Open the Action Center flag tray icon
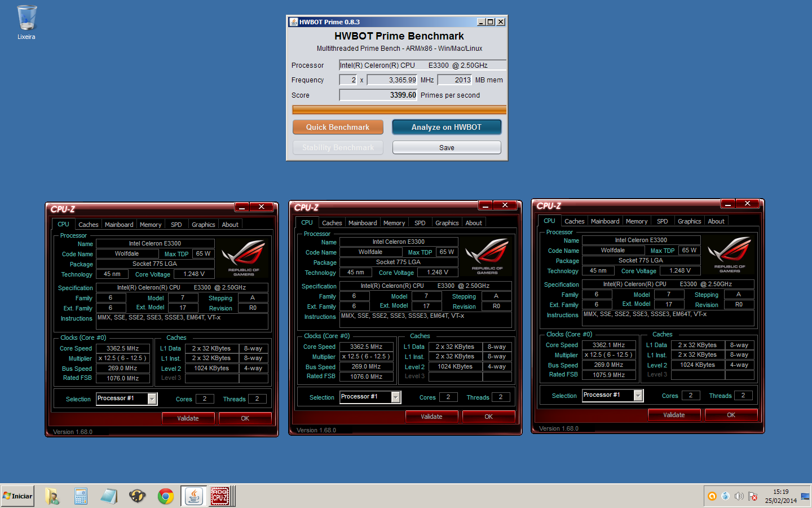 (x=752, y=496)
